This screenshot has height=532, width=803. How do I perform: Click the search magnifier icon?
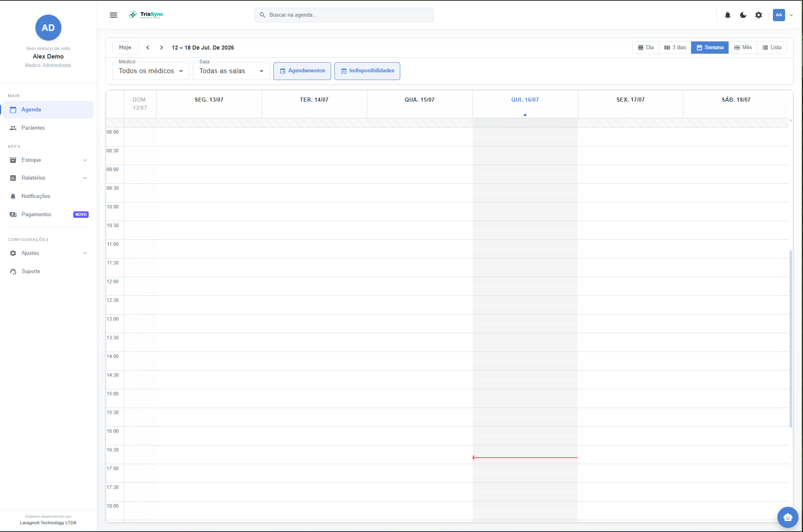pyautogui.click(x=262, y=15)
